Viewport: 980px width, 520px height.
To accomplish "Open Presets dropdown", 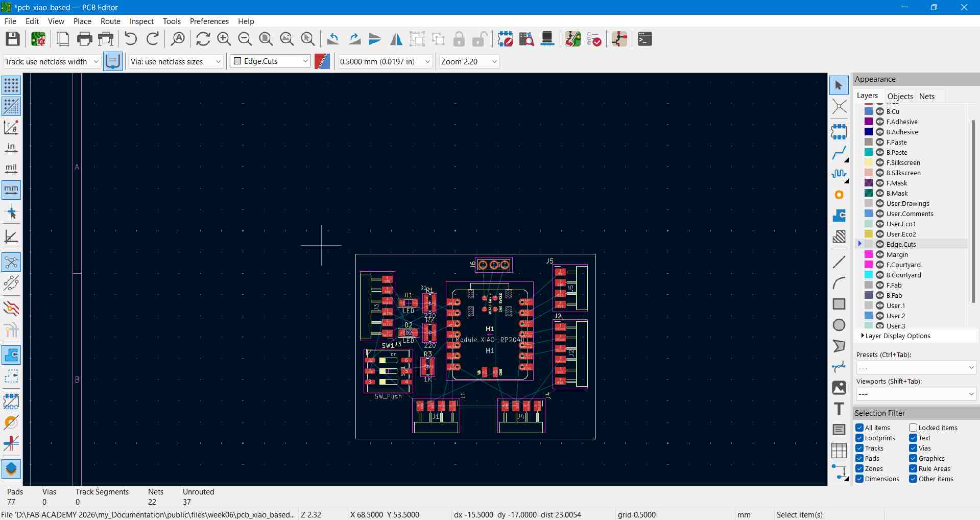I will (x=916, y=367).
